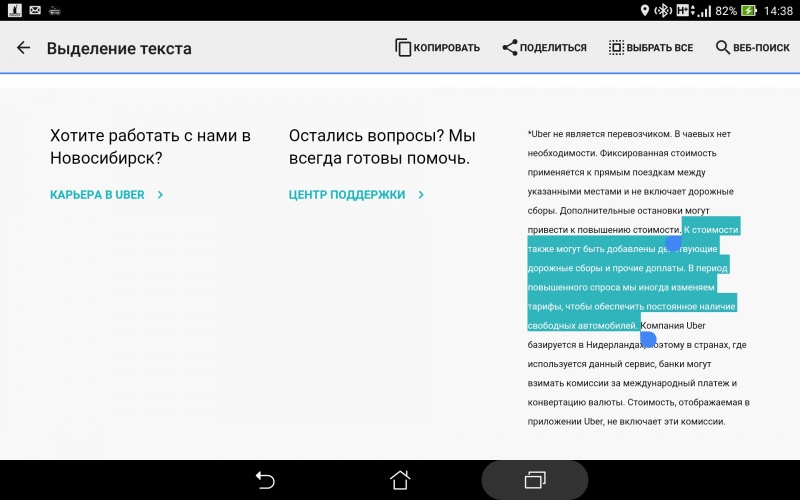Expand the chevron next to Карьера в Uber
The image size is (800, 500).
click(160, 195)
